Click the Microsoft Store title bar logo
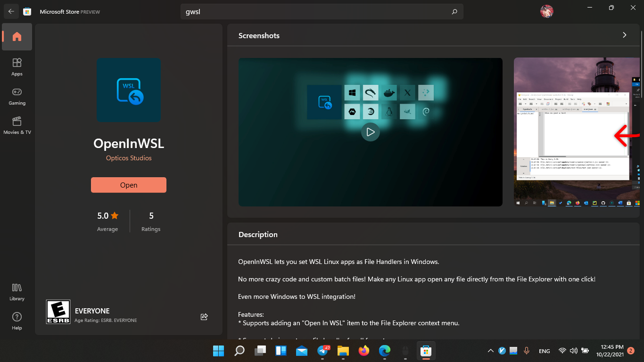644x362 pixels. pos(27,11)
